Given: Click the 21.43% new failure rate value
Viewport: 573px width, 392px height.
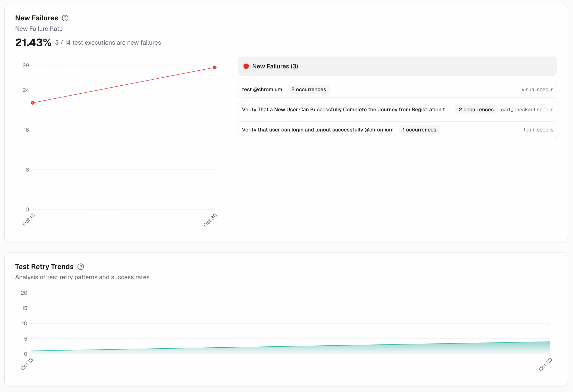Looking at the screenshot, I should tap(33, 42).
